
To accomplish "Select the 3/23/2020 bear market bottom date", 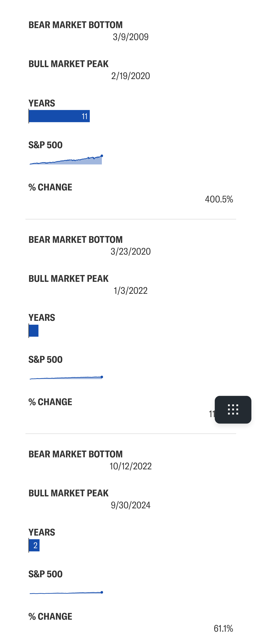I will click(x=131, y=252).
